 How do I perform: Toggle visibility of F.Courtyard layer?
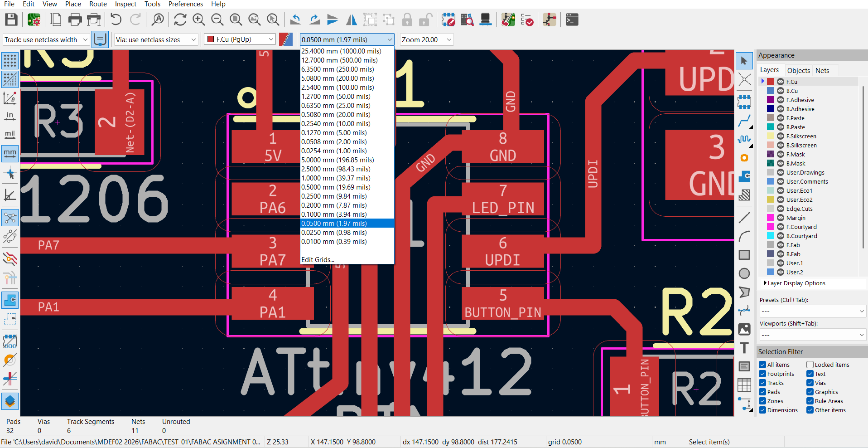point(781,227)
